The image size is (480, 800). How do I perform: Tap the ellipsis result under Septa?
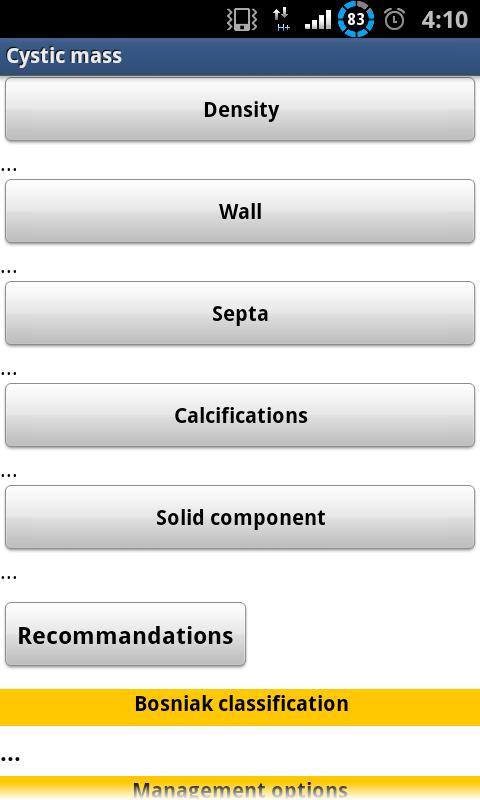9,373
